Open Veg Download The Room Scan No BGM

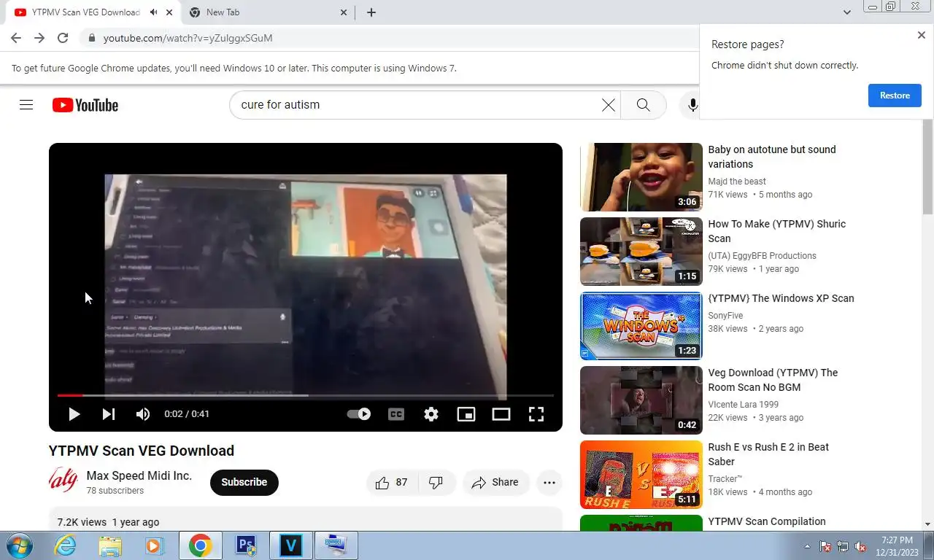click(x=773, y=380)
